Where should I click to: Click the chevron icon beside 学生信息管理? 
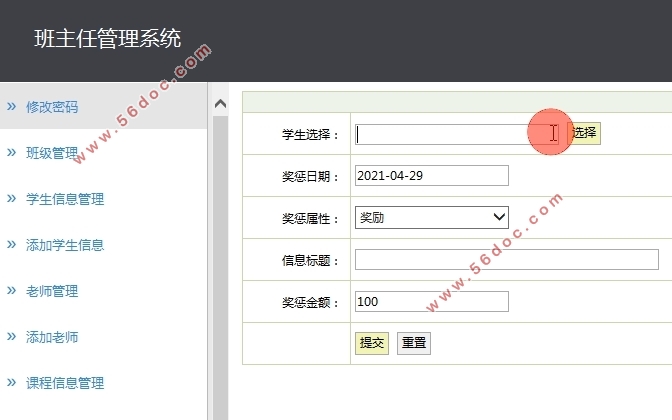tap(11, 198)
